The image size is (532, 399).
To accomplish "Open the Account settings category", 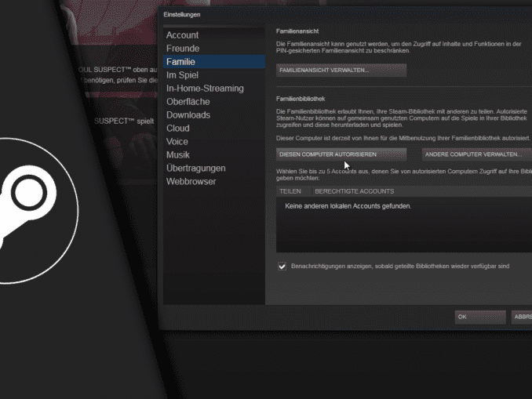I will pos(213,35).
